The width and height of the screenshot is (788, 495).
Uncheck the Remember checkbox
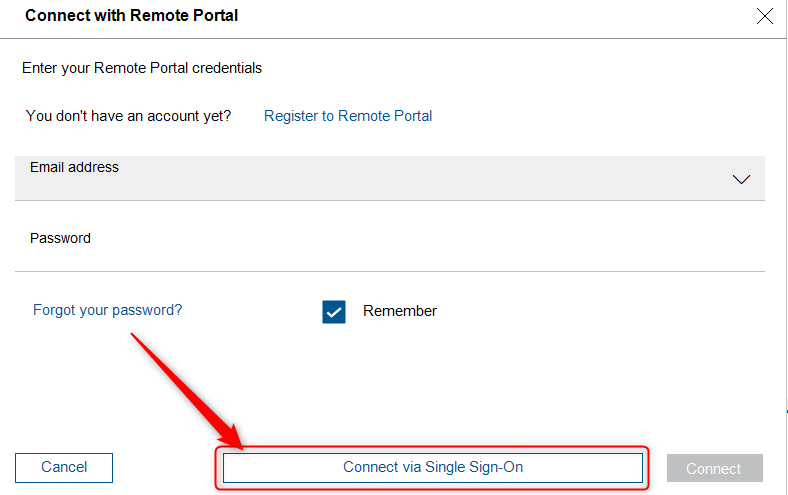(x=334, y=311)
